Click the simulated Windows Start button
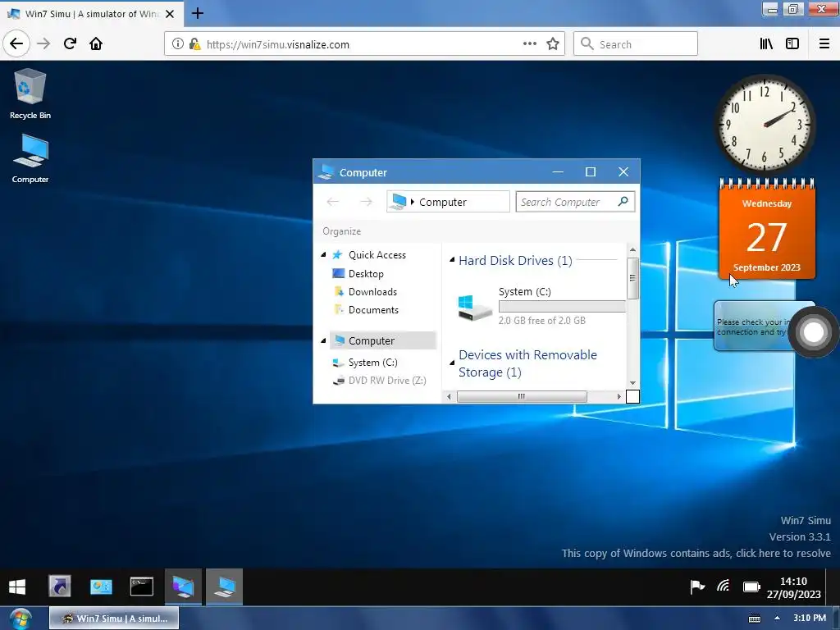The image size is (840, 630). click(17, 587)
